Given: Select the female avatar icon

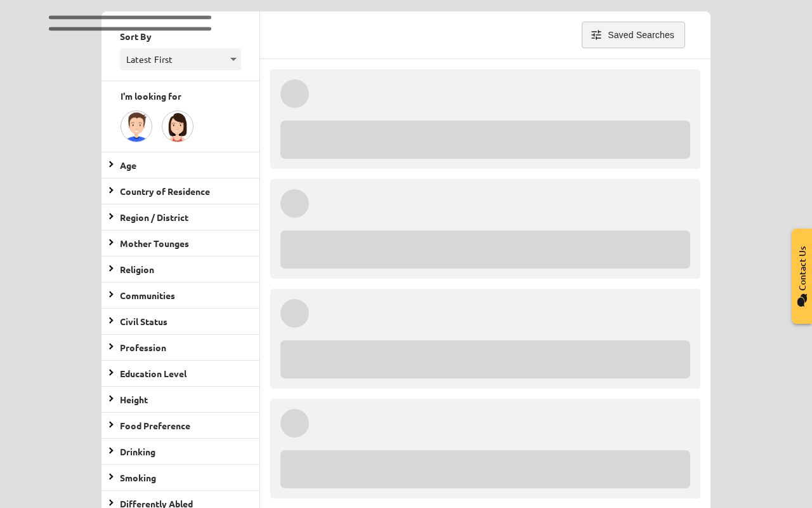Looking at the screenshot, I should [x=178, y=126].
